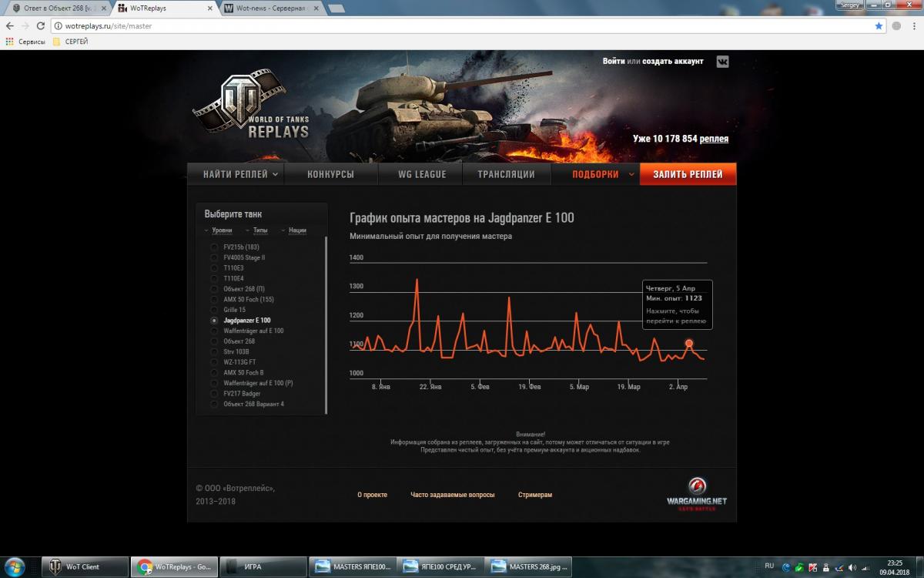Select the Waffenträger auf E 100 radio button

point(214,331)
